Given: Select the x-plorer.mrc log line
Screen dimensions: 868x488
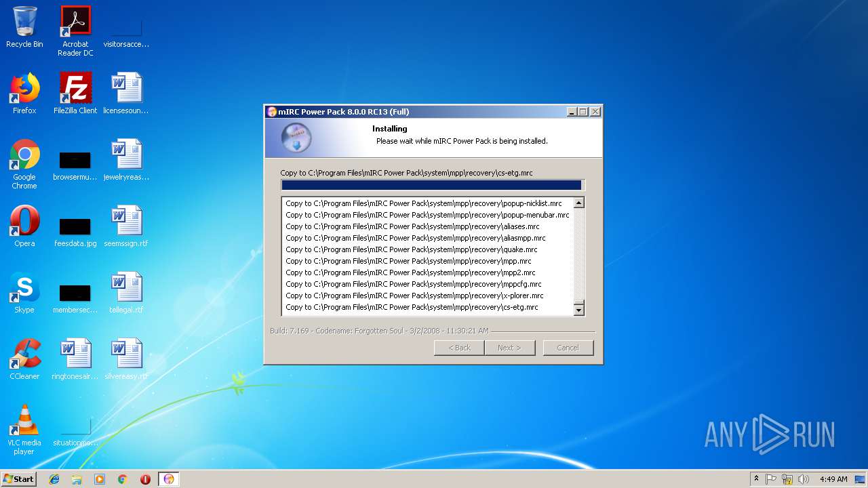Looking at the screenshot, I should 414,296.
